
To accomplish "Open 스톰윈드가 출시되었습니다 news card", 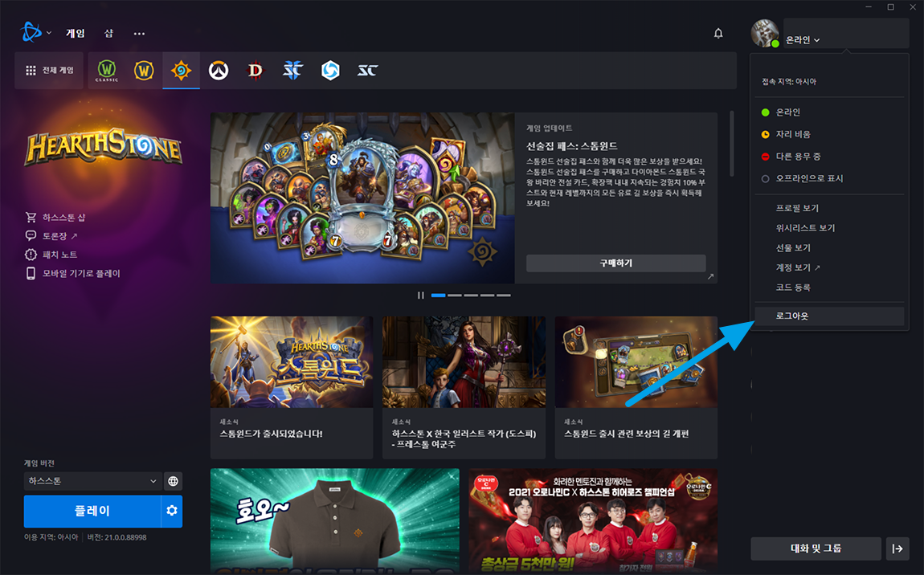I will [x=292, y=387].
